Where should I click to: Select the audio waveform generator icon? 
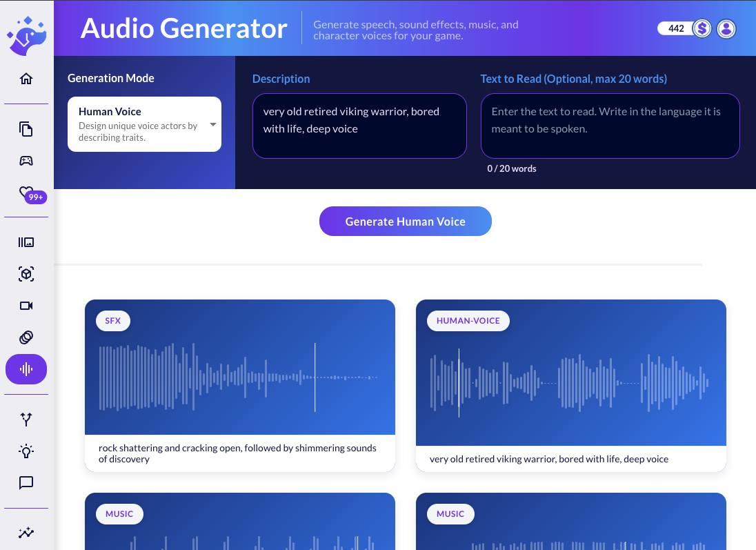click(26, 369)
